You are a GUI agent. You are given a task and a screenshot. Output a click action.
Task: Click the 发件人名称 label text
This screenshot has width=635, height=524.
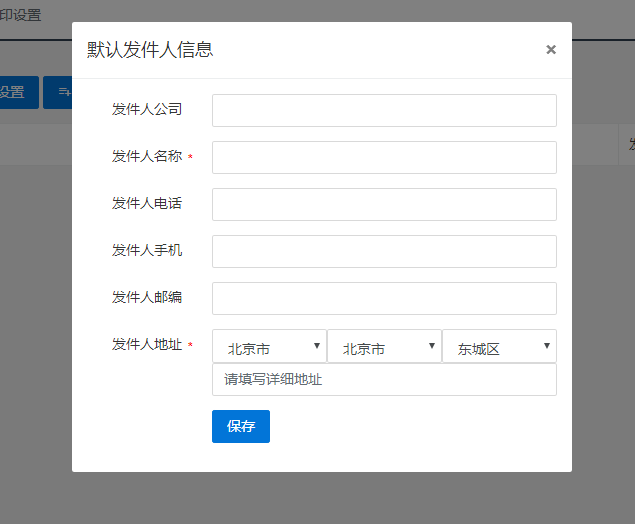tap(147, 156)
